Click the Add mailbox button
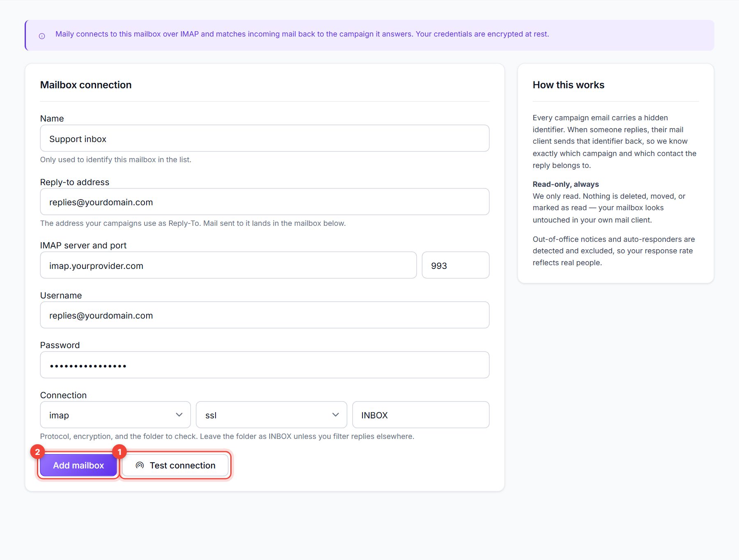Screen dimensions: 739x560 tap(78, 465)
